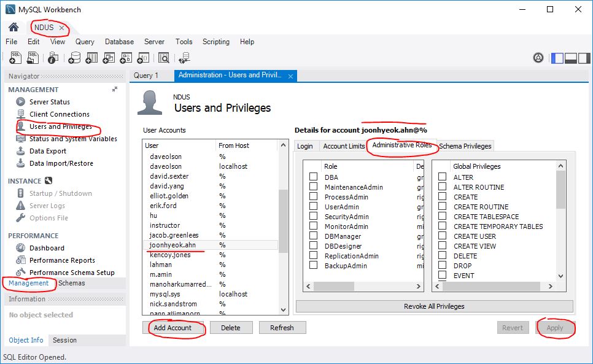Enable the DBA role checkbox

point(313,177)
